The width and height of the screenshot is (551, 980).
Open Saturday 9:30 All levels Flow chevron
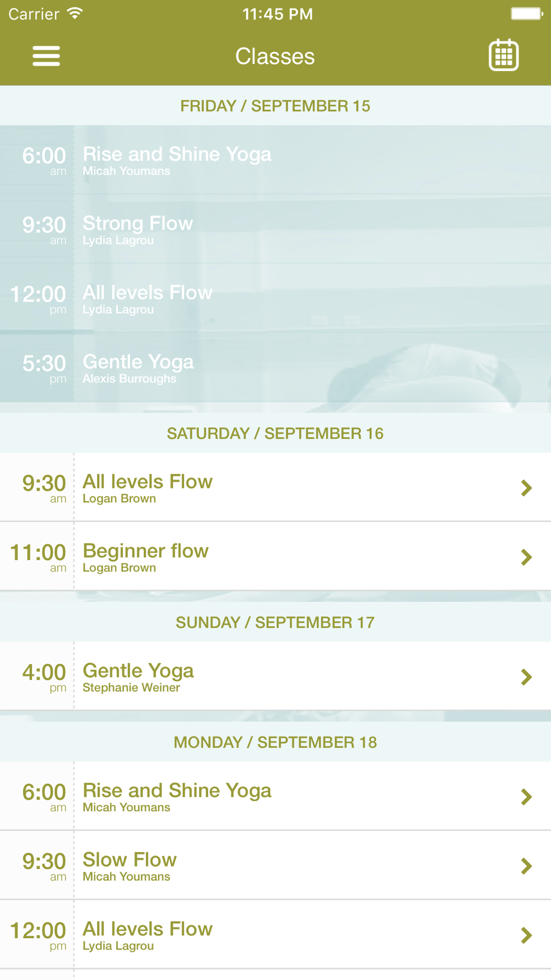coord(527,488)
